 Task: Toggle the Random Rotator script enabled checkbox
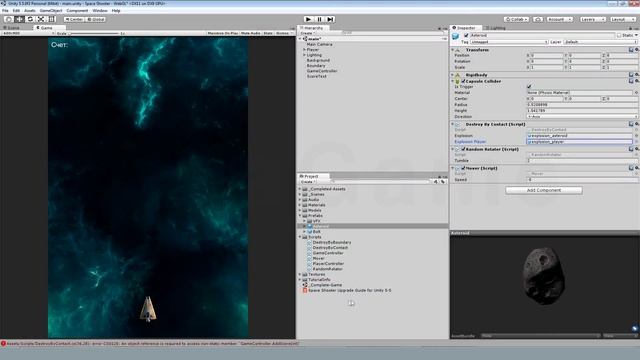point(463,149)
